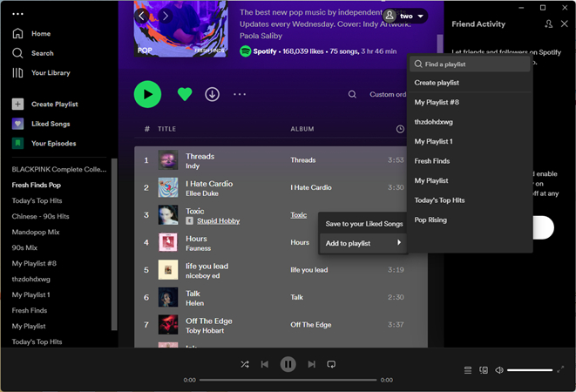Go forward with the right arrow button

click(x=166, y=16)
